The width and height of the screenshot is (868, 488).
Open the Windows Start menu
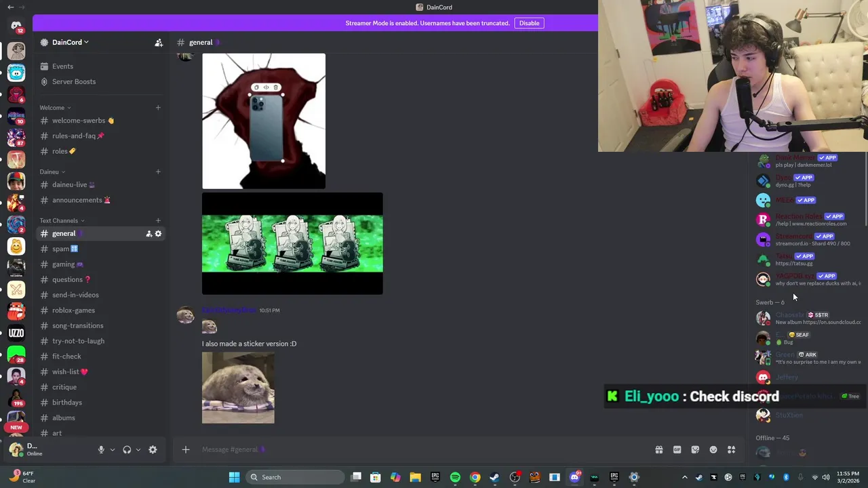(x=234, y=477)
